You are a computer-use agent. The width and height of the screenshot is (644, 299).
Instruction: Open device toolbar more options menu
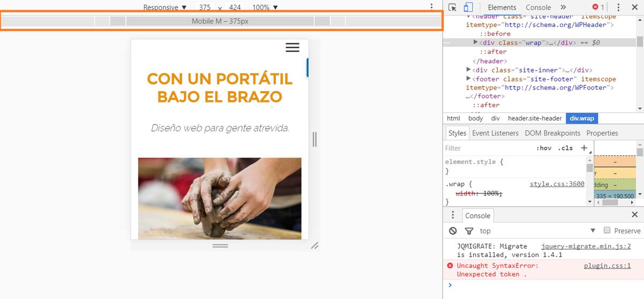coord(431,8)
